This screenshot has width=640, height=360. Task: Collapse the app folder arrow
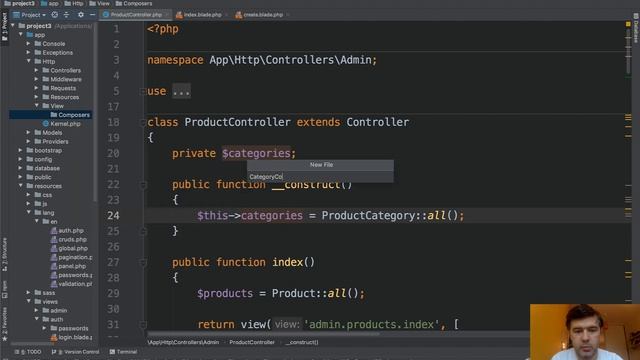pos(20,35)
